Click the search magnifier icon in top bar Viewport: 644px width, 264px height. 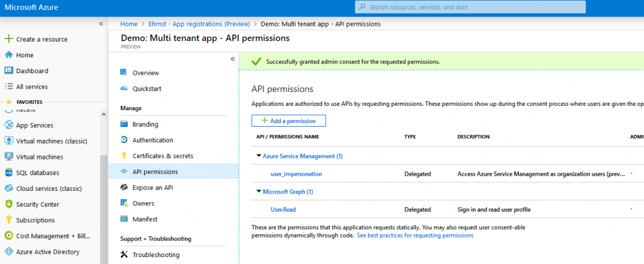(x=362, y=7)
